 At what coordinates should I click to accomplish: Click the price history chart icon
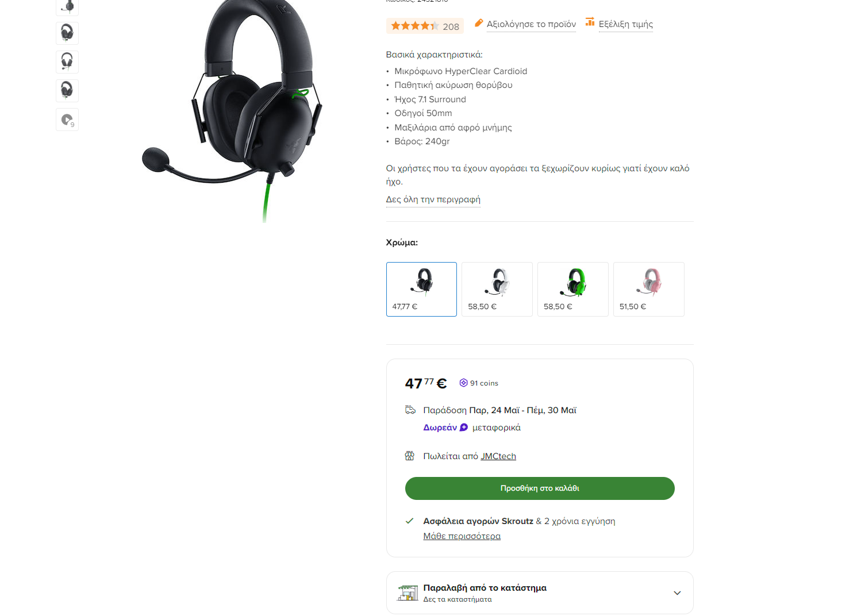(590, 22)
